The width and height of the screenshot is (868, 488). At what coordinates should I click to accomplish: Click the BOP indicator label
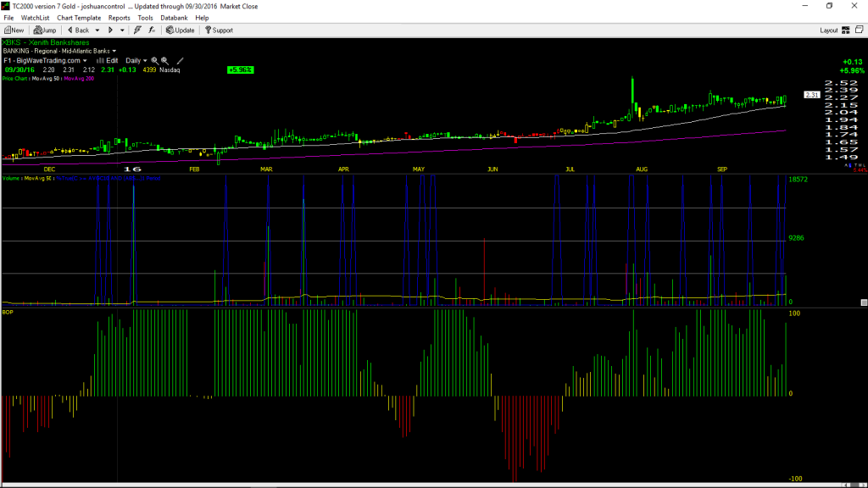[8, 312]
